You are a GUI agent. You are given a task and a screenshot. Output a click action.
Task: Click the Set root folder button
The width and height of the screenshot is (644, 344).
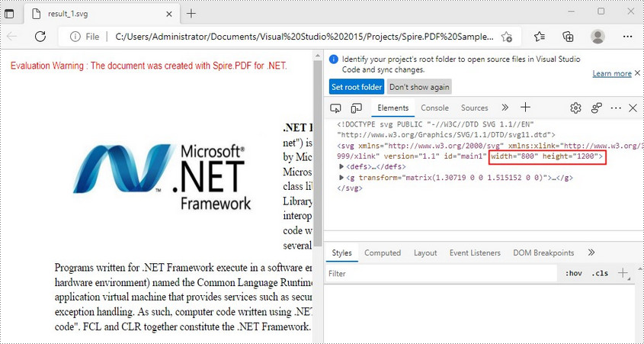click(357, 87)
